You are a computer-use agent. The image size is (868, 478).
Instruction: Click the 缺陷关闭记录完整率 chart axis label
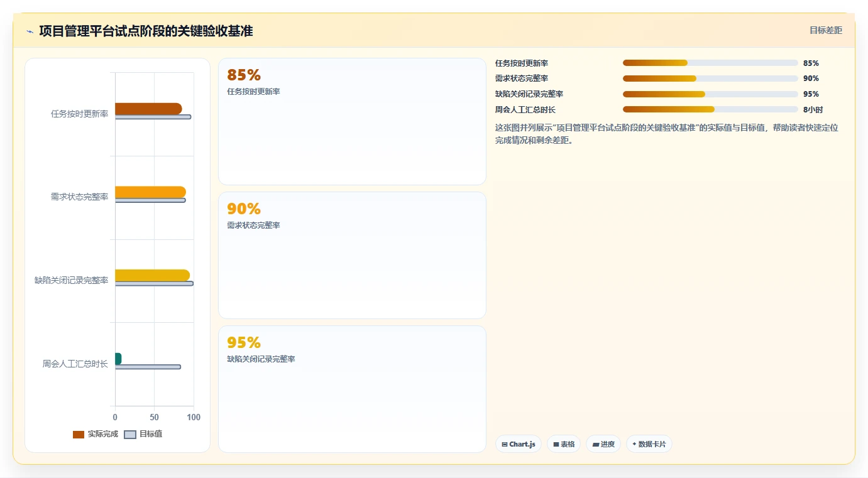(x=72, y=280)
